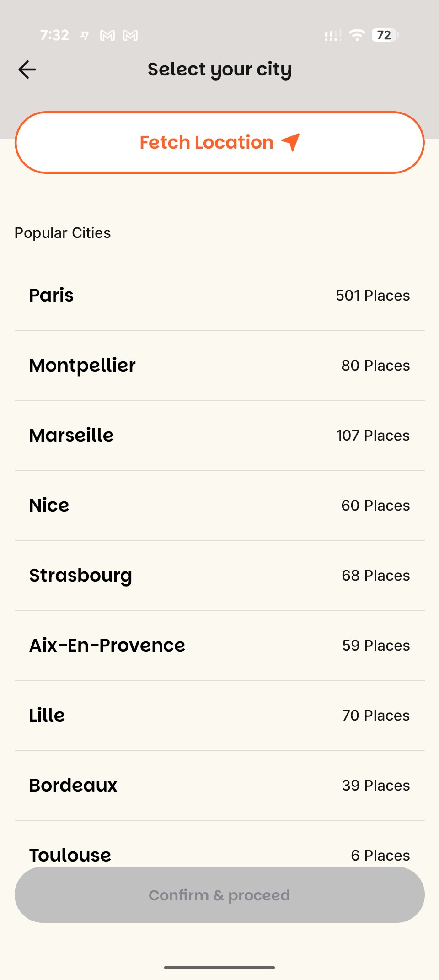Image resolution: width=439 pixels, height=980 pixels.
Task: Tap the first Gmail notification icon
Action: [107, 35]
